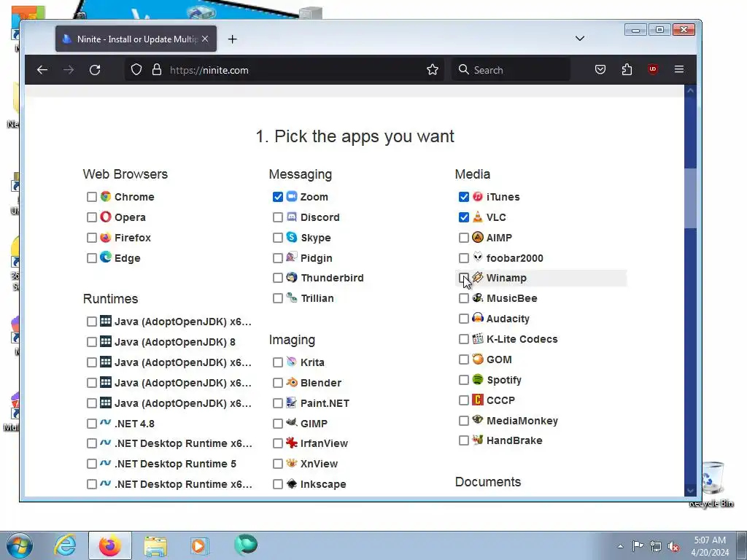The width and height of the screenshot is (747, 560).
Task: Uncheck the VLC checkbox
Action: click(x=463, y=217)
